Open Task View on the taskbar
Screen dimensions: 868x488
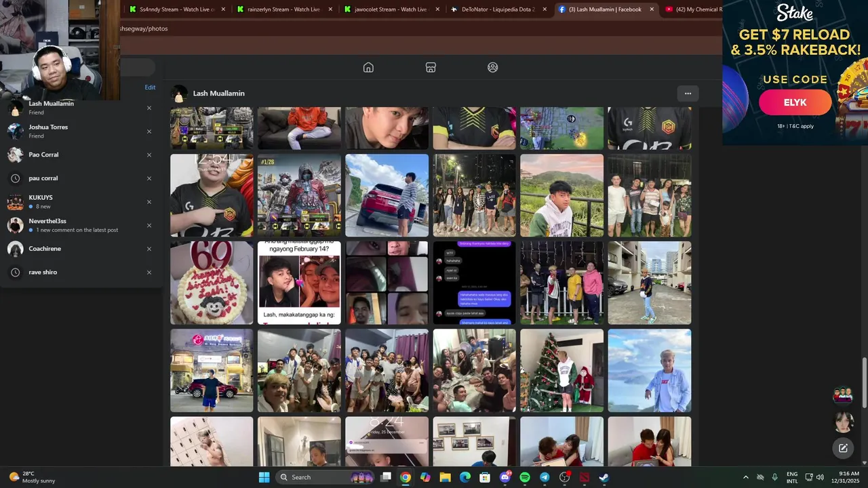pos(386,477)
